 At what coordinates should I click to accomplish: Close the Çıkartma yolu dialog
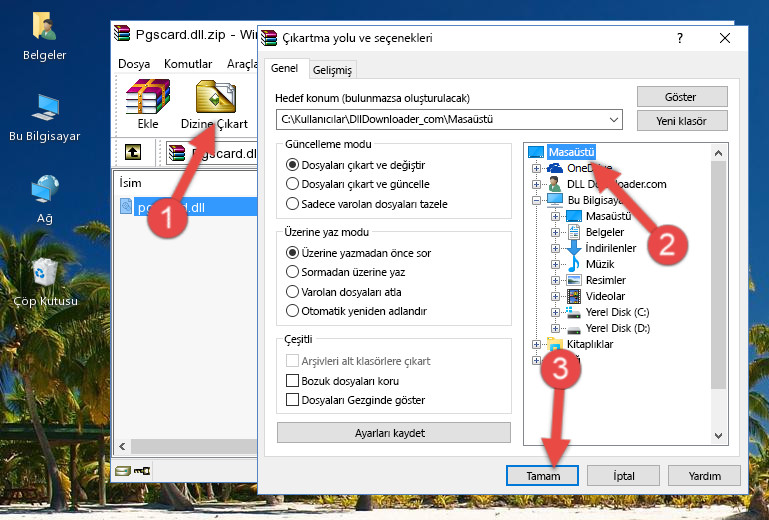coord(725,38)
